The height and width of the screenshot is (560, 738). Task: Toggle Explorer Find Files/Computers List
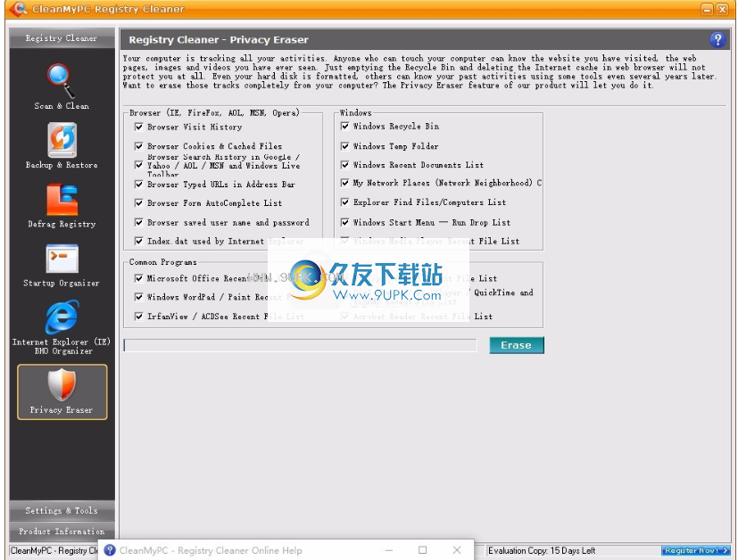[345, 202]
